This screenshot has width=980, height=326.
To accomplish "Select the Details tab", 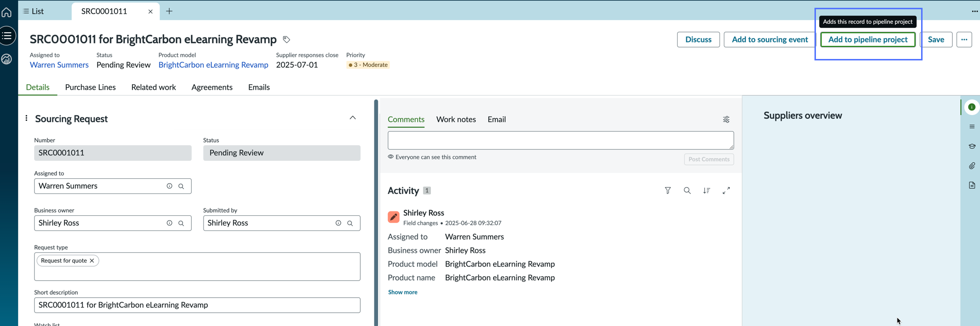I will point(37,87).
